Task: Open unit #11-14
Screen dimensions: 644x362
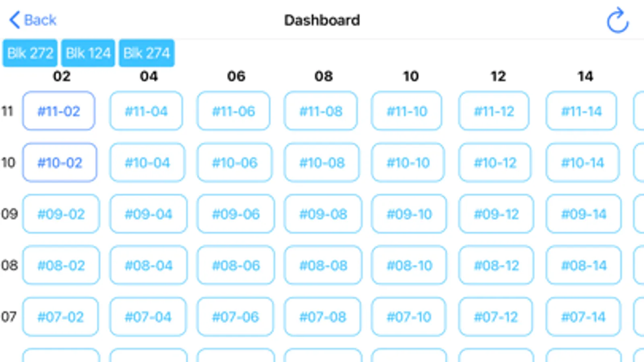Action: click(x=581, y=111)
